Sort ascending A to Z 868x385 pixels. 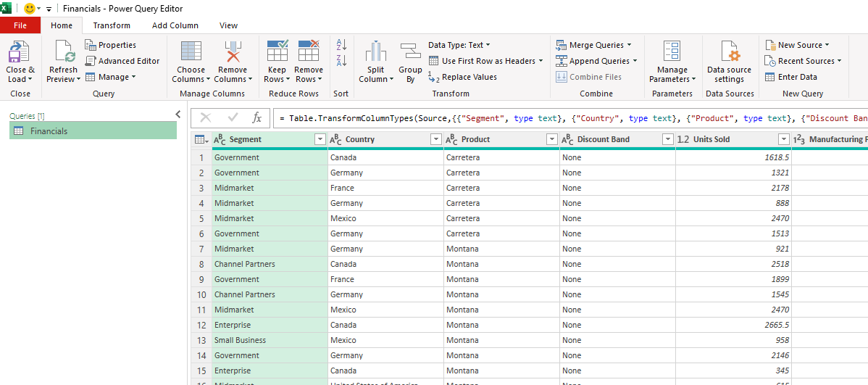(x=341, y=45)
